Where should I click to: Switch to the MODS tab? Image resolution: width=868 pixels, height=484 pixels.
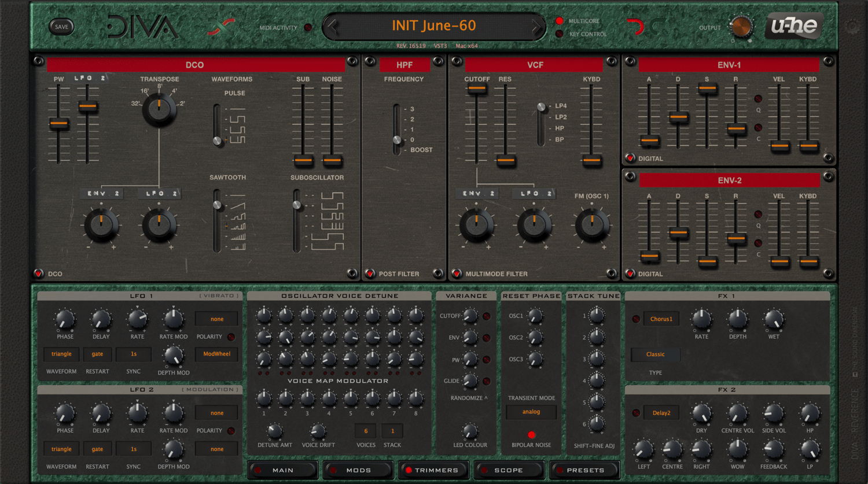click(x=358, y=470)
